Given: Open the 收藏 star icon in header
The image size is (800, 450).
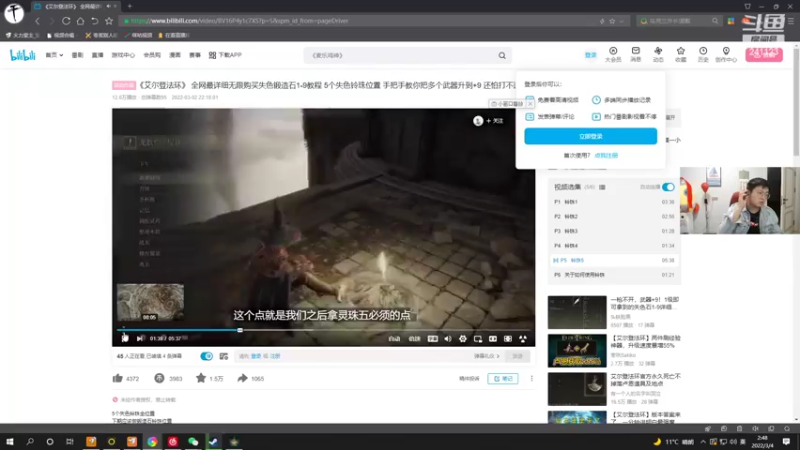Looking at the screenshot, I should [x=681, y=54].
